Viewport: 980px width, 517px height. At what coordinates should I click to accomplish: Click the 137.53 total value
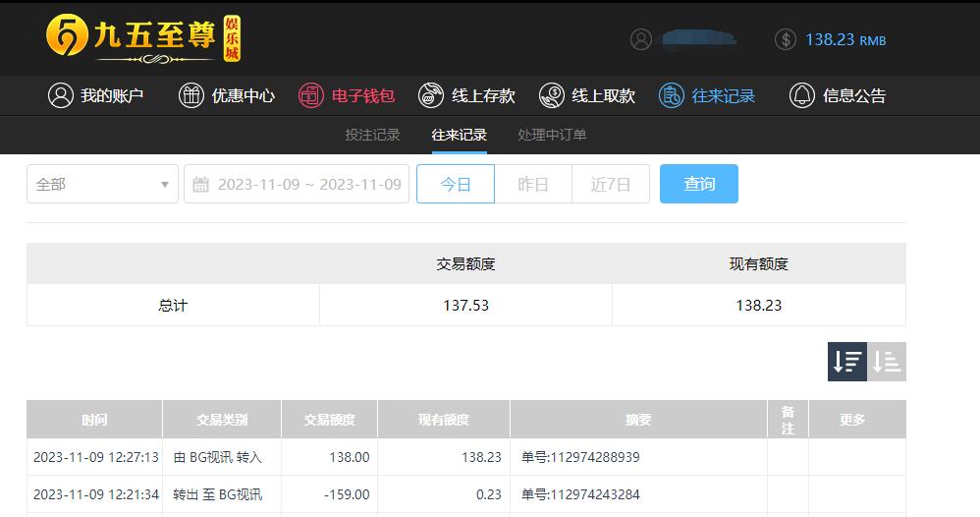click(465, 306)
